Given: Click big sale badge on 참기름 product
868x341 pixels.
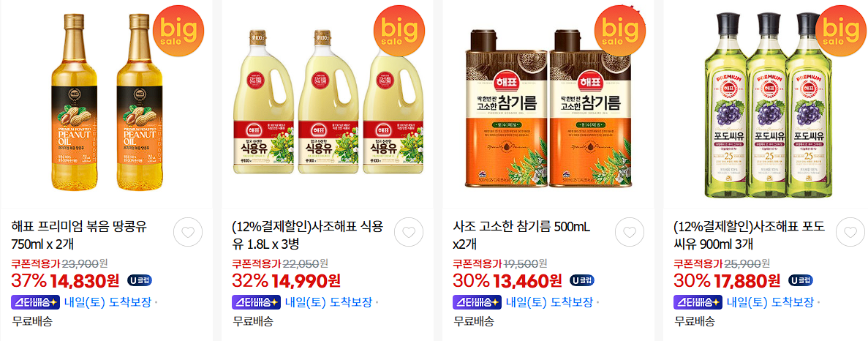Looking at the screenshot, I should (620, 31).
